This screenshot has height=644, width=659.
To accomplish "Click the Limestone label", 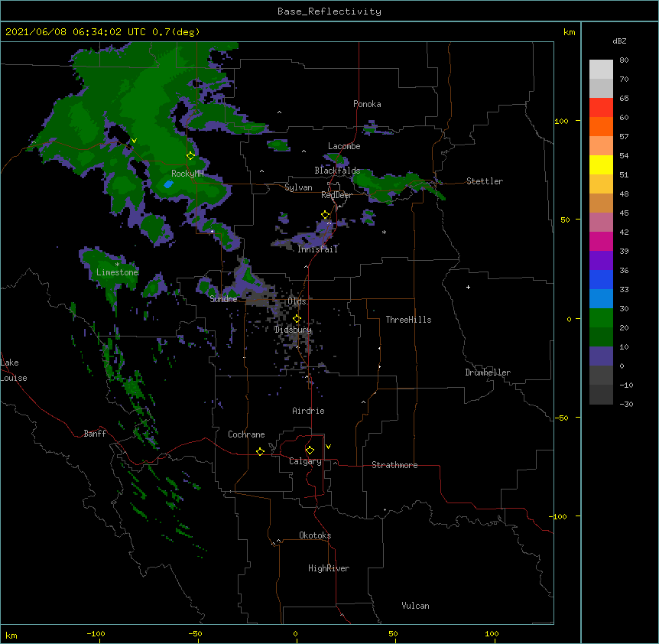I will point(117,272).
